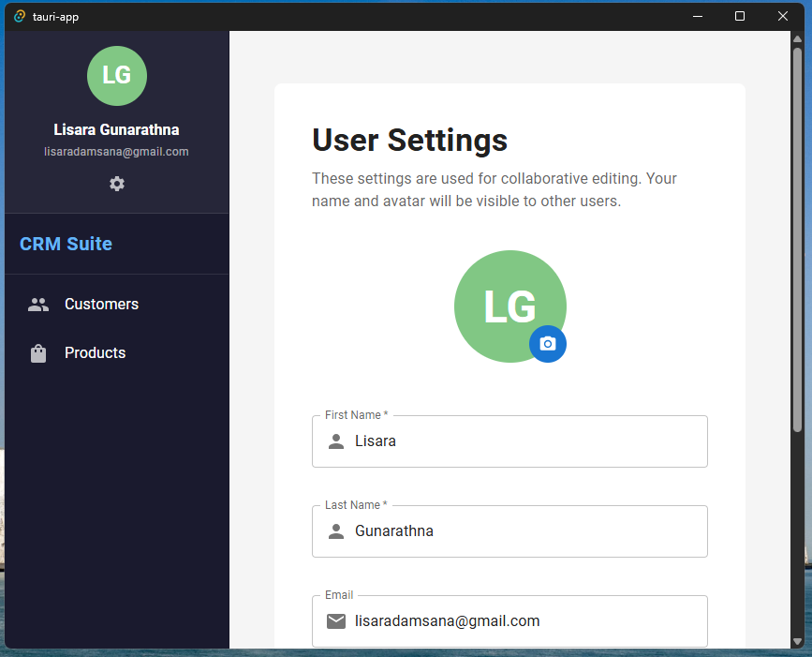Image resolution: width=812 pixels, height=657 pixels.
Task: Select the User Settings heading text
Action: 409,141
